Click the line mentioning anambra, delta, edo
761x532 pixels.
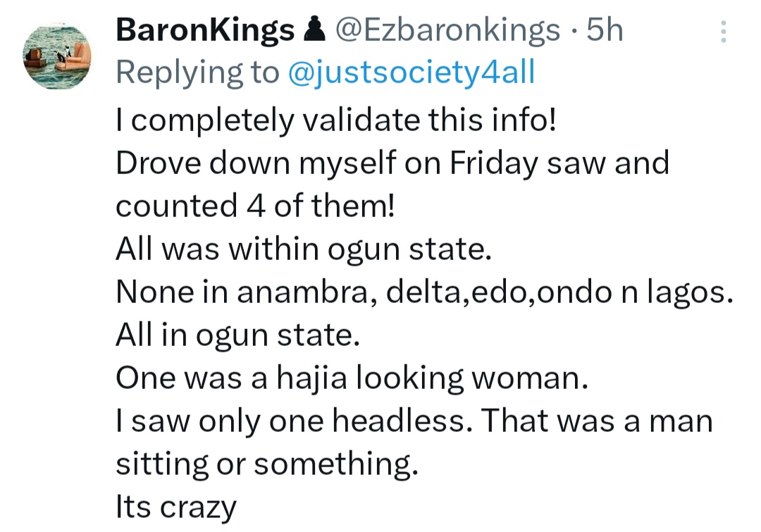click(x=423, y=292)
